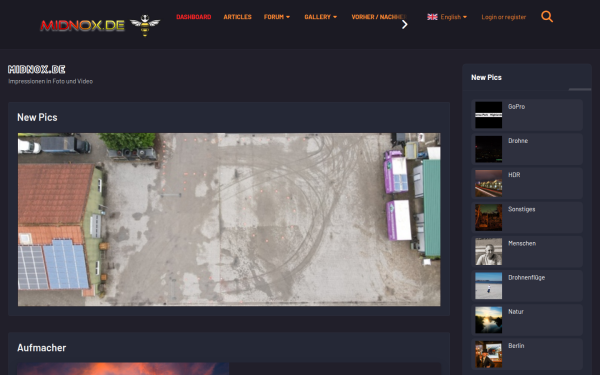
Task: Click the New Pics heading in main panel
Action: pyautogui.click(x=37, y=117)
